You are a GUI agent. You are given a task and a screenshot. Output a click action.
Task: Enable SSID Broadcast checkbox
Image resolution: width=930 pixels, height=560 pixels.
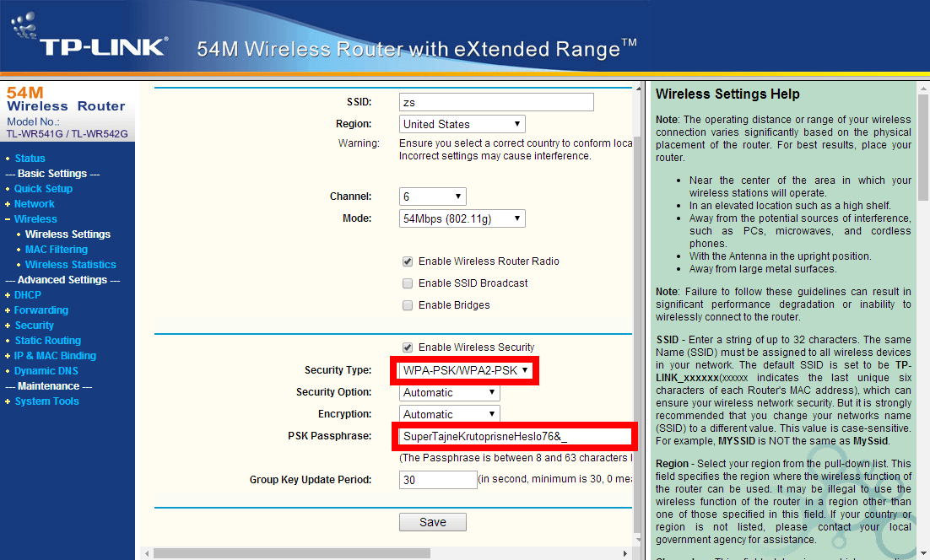tap(408, 283)
